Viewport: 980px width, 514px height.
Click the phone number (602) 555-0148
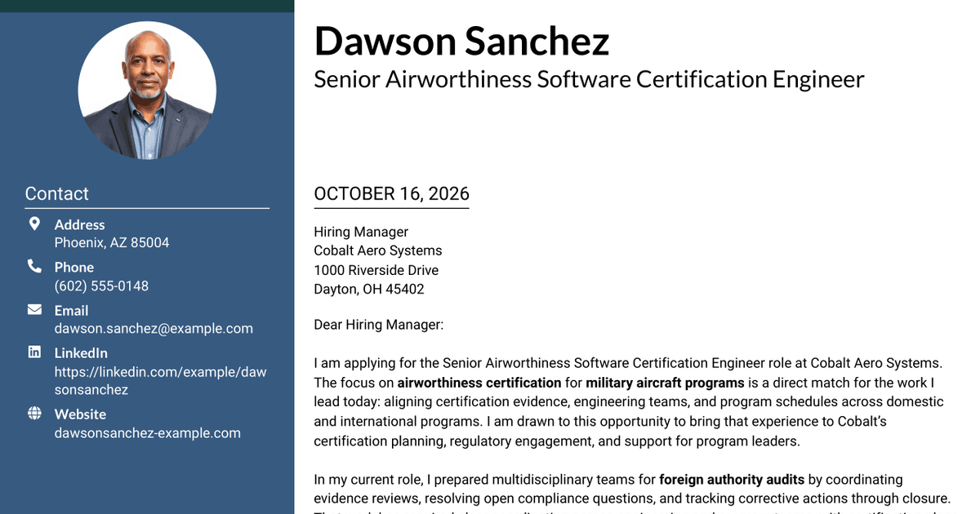point(101,286)
